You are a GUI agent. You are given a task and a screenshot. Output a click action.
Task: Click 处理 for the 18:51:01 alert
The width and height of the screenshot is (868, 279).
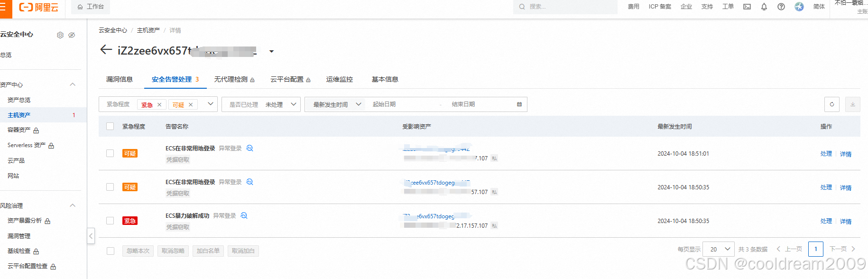coord(826,154)
